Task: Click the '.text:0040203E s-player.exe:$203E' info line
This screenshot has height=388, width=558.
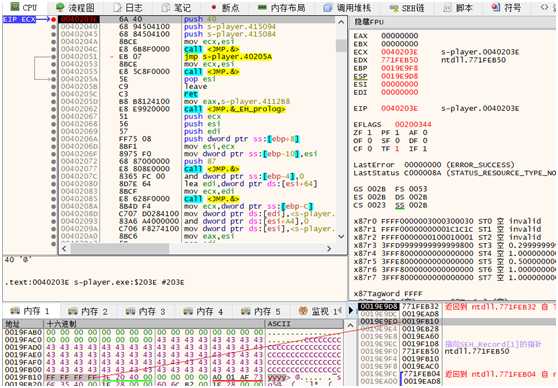Action: pos(95,282)
